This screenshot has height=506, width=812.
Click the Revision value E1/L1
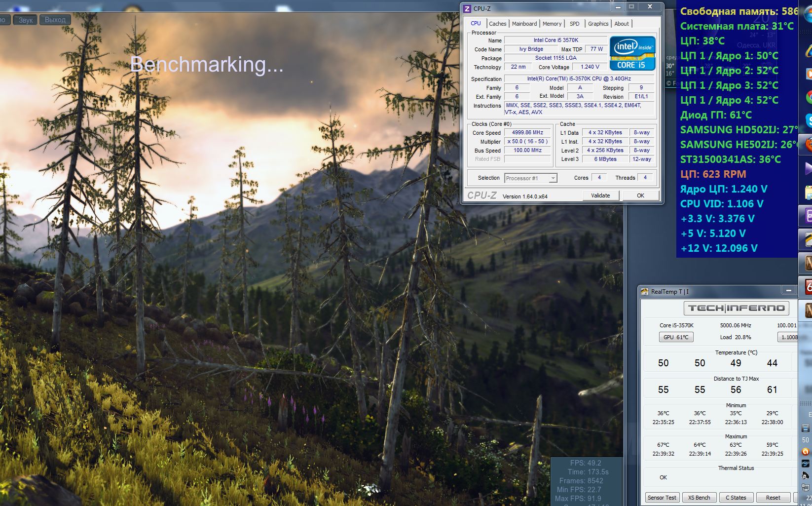click(641, 96)
